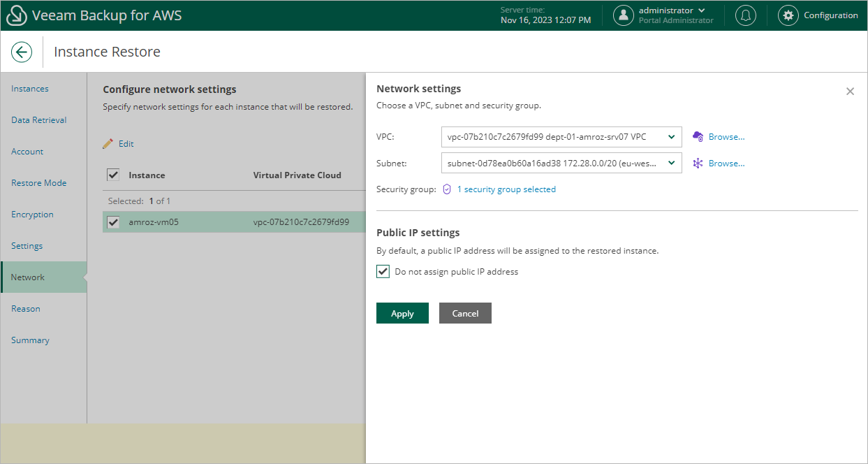
Task: Click the Subnet Browse link
Action: 727,164
